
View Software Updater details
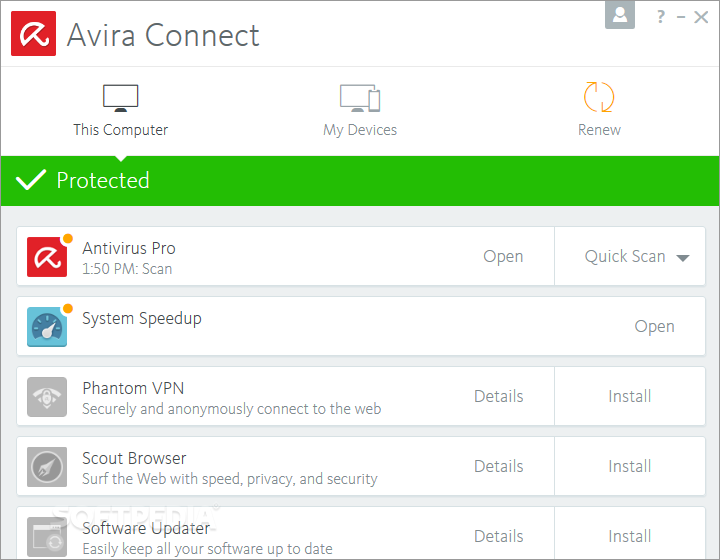click(x=499, y=536)
